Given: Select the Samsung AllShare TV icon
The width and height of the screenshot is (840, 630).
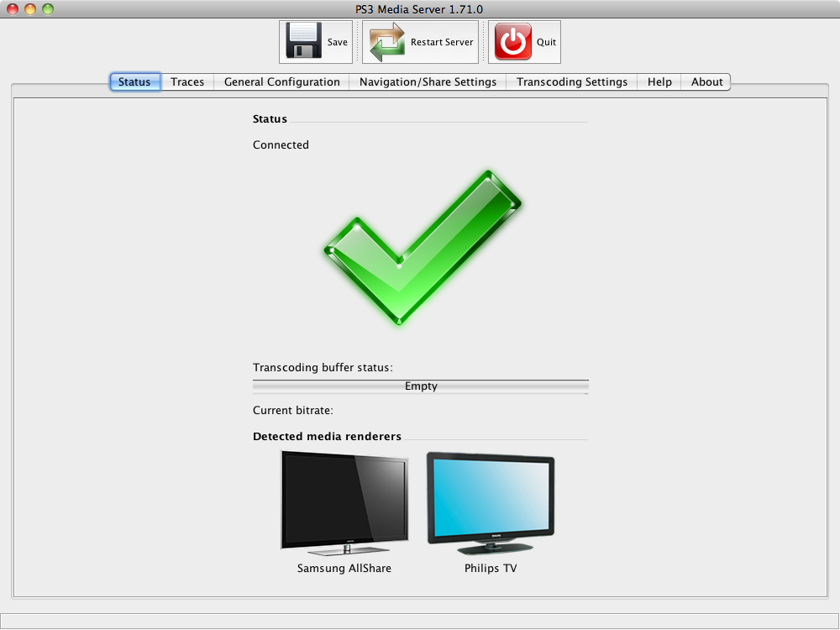Looking at the screenshot, I should (x=344, y=503).
